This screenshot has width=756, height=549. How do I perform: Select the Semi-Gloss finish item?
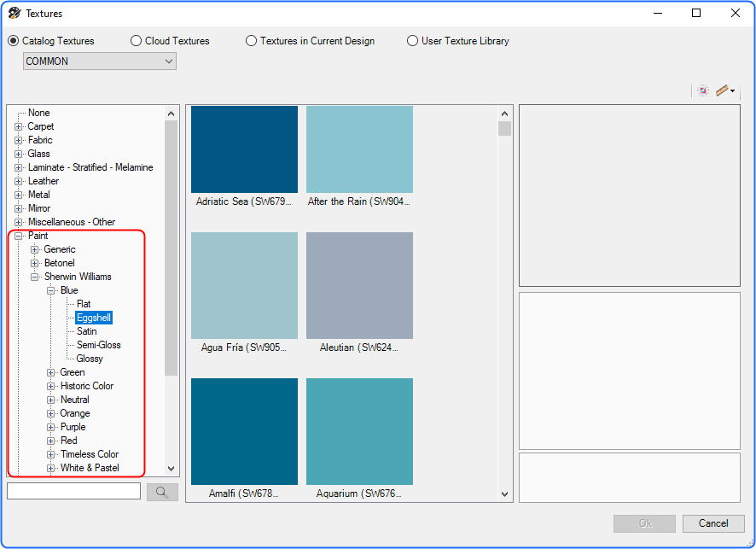99,345
